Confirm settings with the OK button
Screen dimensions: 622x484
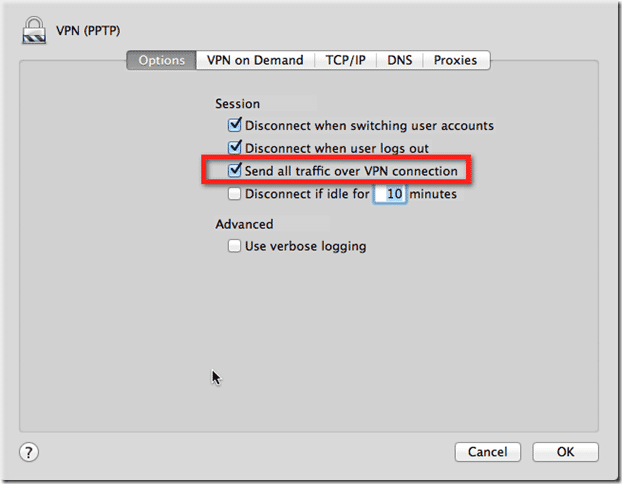click(x=565, y=452)
